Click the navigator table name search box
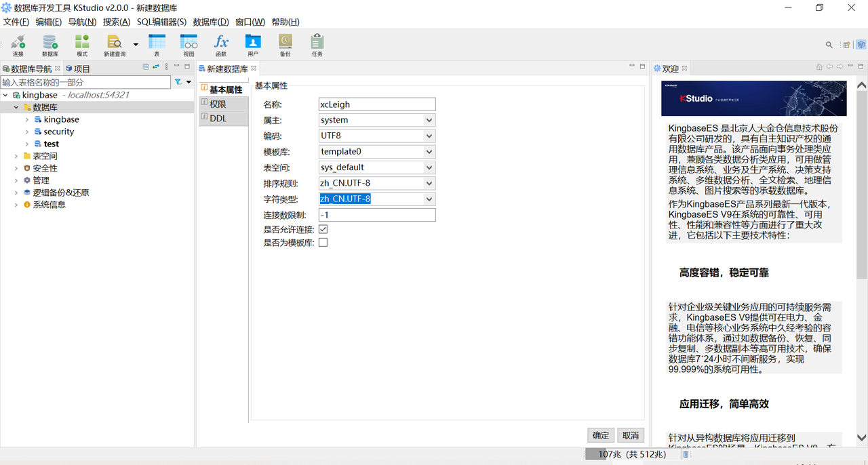This screenshot has width=868, height=465. 85,82
